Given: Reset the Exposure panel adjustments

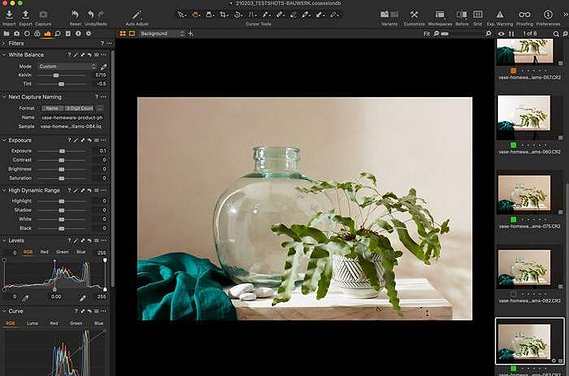Looking at the screenshot, I should tap(89, 140).
